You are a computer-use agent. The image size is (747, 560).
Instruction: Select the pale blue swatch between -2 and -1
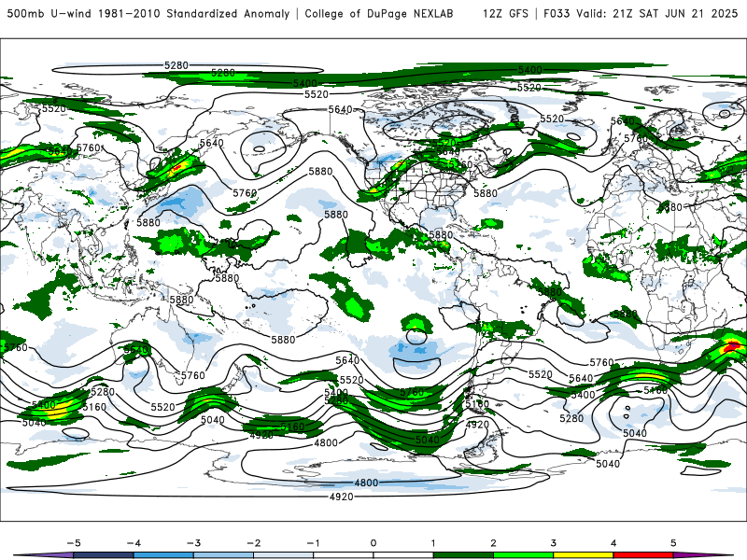(x=284, y=555)
